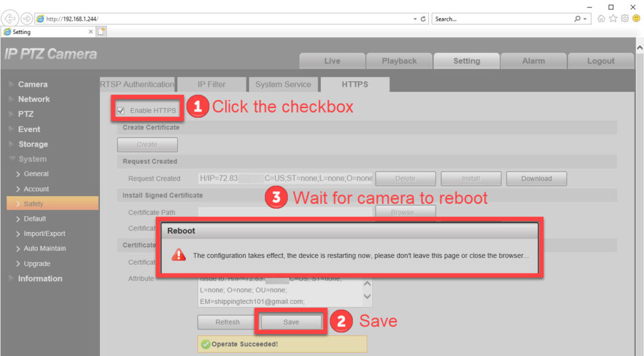Open the browser tools gear icon
The height and width of the screenshot is (356, 644).
tap(625, 19)
